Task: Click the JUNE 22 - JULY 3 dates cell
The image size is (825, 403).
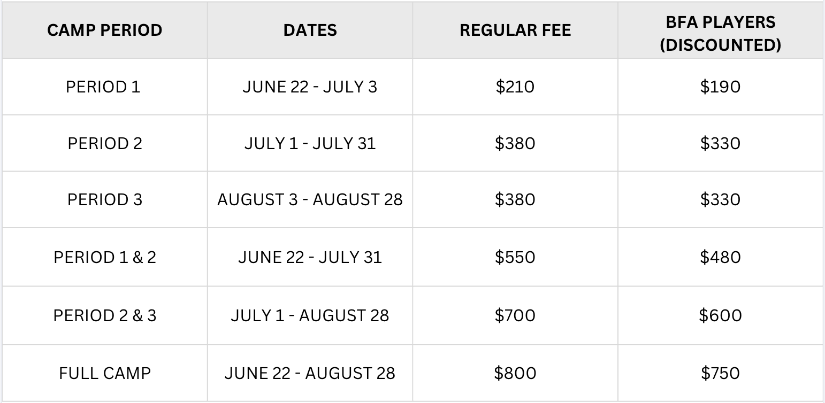Action: pyautogui.click(x=310, y=86)
